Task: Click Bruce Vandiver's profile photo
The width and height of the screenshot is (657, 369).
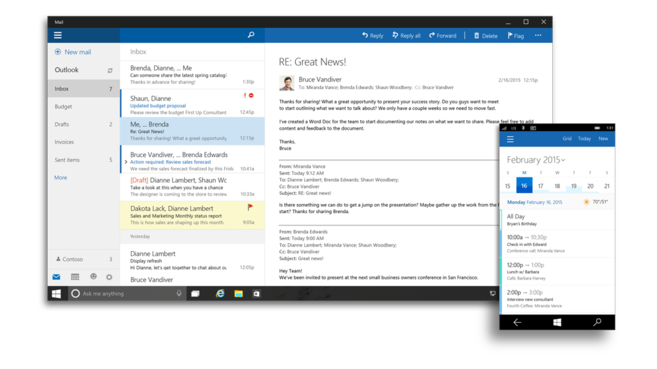Action: coord(287,83)
